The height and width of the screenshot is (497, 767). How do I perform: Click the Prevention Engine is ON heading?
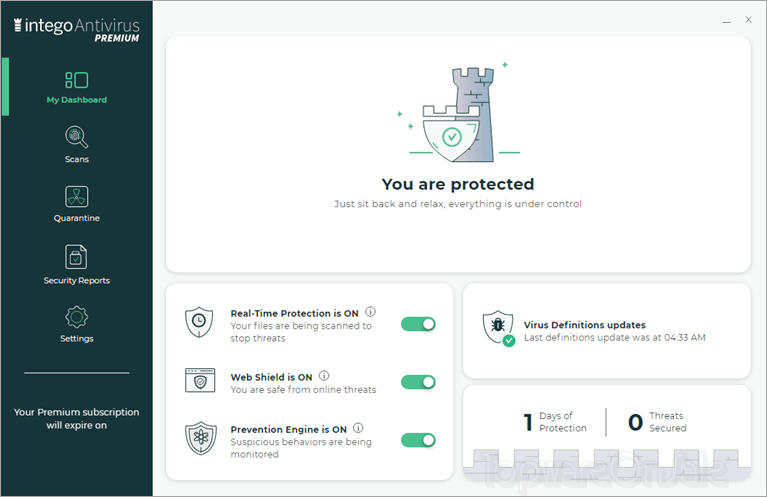click(289, 429)
